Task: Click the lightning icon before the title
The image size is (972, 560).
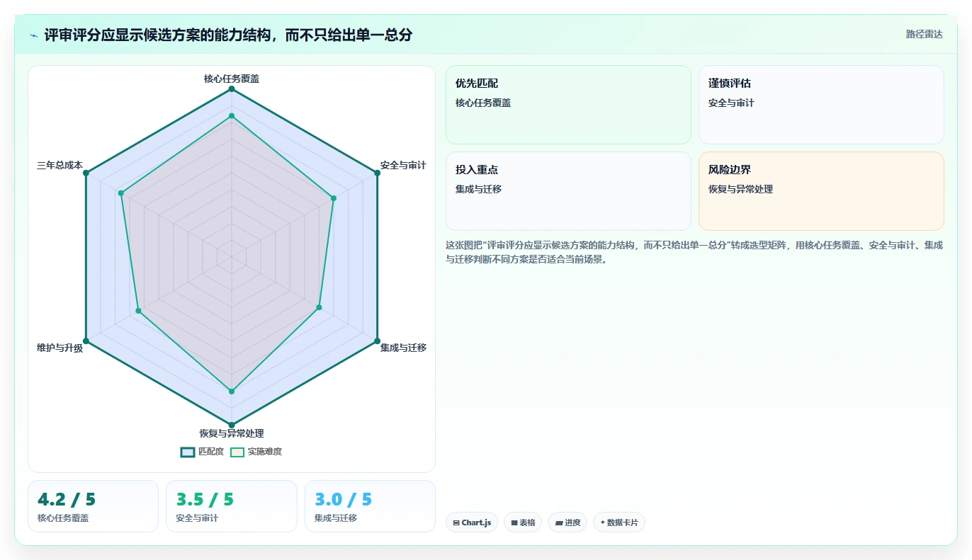Action: [33, 35]
